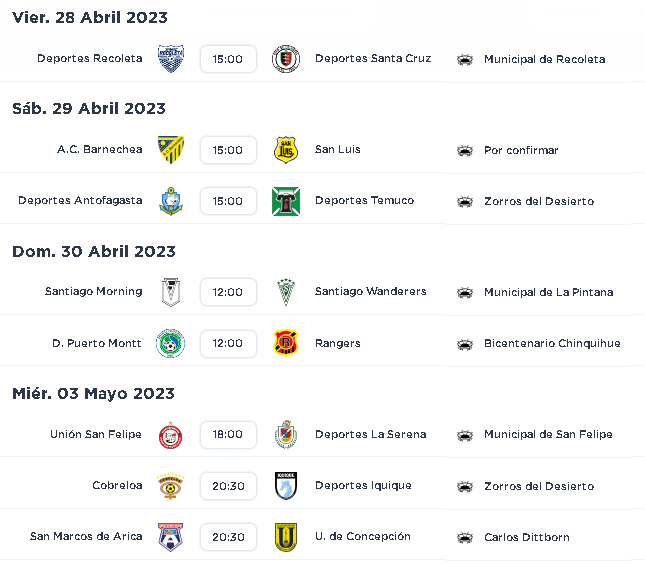Click the Deportes Santa Cruz crest
Image resolution: width=645 pixels, height=564 pixels.
(286, 59)
